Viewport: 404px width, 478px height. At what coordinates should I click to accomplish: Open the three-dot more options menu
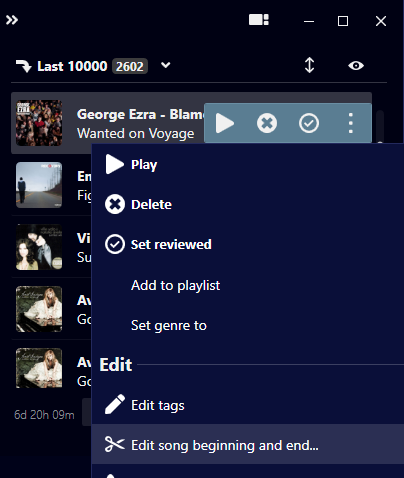coord(350,123)
